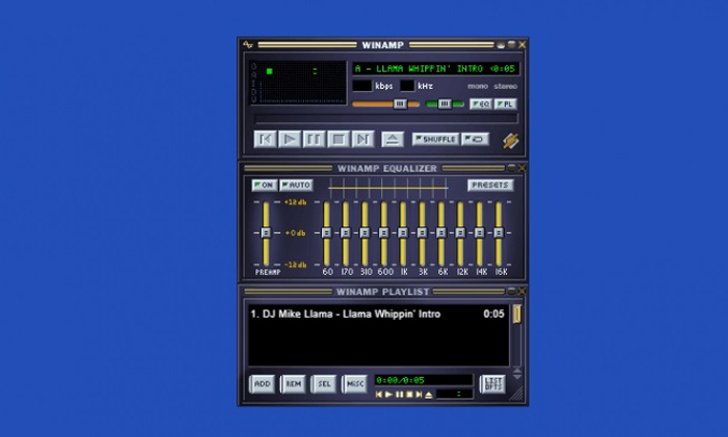Open the Winamp main menu icon in titlebar

(x=248, y=45)
